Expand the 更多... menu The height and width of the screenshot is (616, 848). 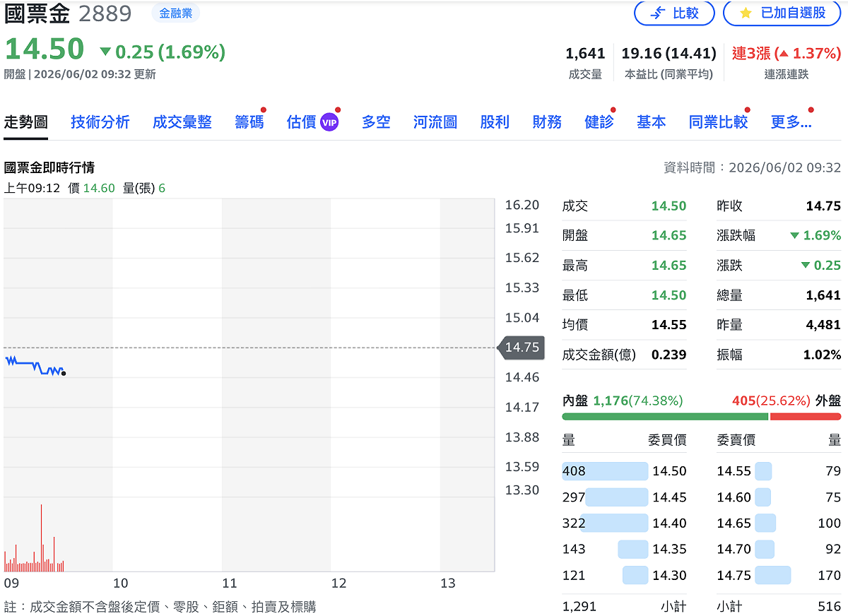(x=791, y=122)
